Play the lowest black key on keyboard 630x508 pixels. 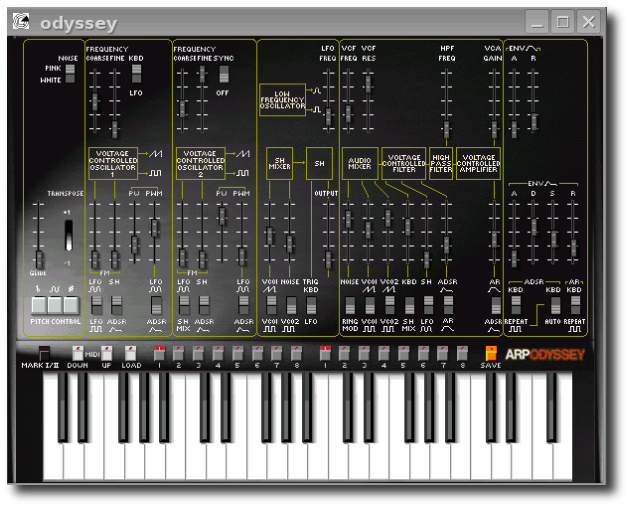click(63, 407)
